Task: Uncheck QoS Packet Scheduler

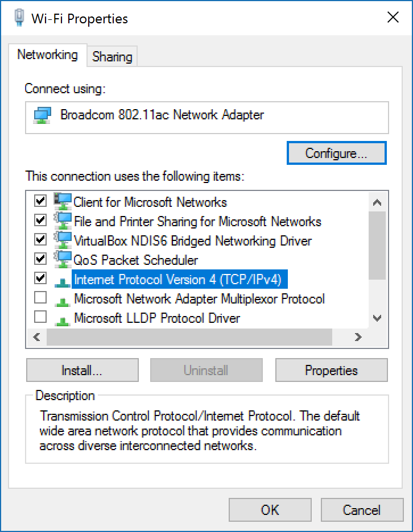Action: point(40,259)
